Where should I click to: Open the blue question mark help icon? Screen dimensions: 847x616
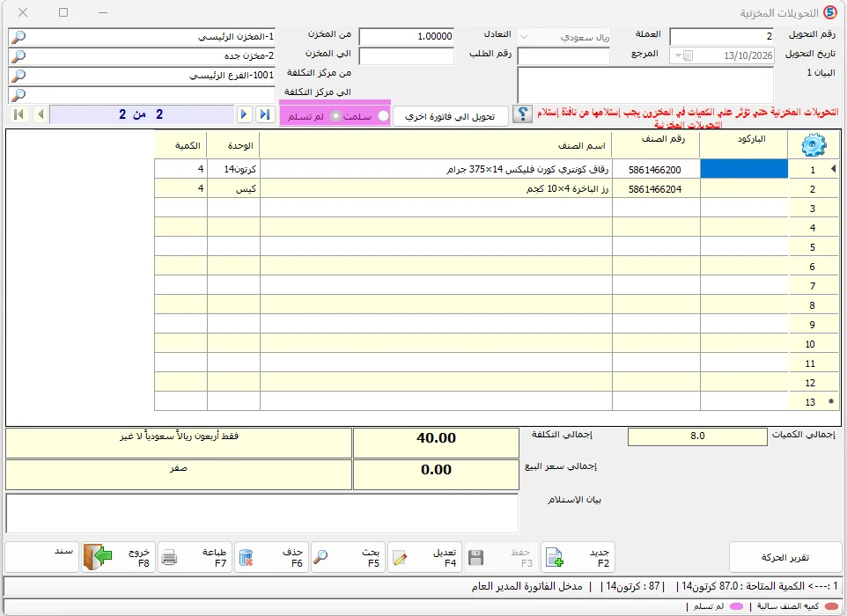click(522, 114)
